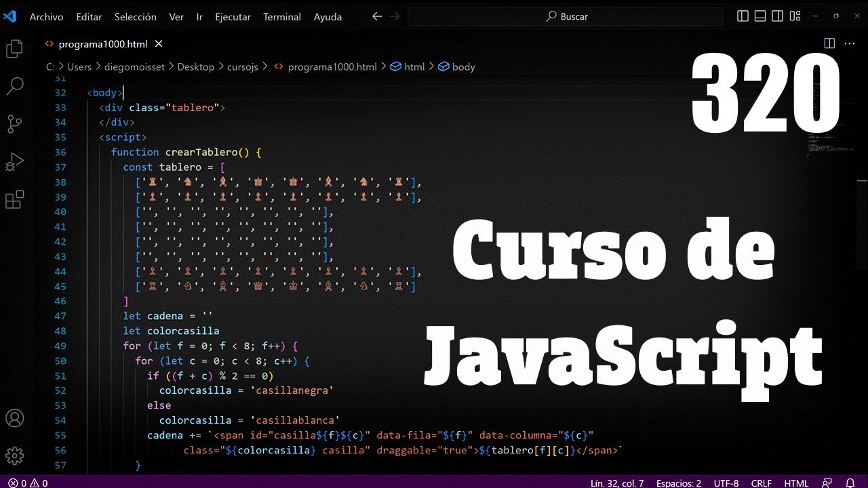868x488 pixels.
Task: Click the feedback/accounts icon in status bar
Action: [x=827, y=483]
